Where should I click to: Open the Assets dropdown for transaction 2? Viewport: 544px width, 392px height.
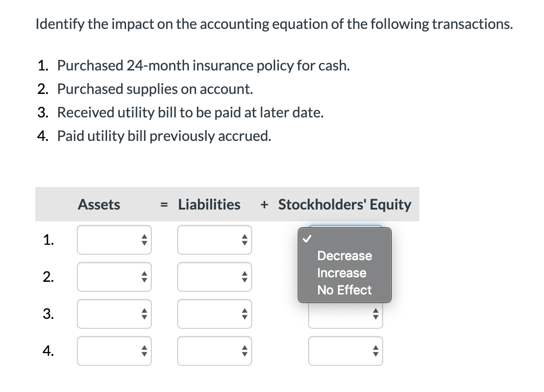[114, 277]
